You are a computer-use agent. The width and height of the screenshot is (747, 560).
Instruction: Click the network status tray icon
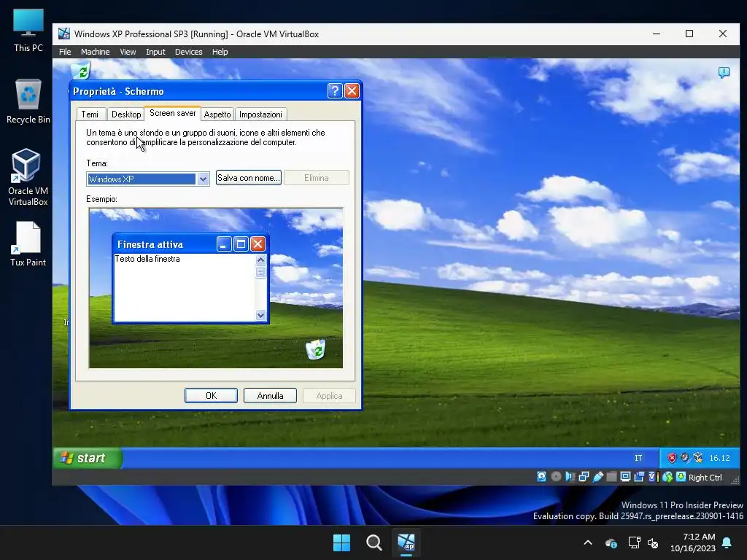click(x=634, y=542)
